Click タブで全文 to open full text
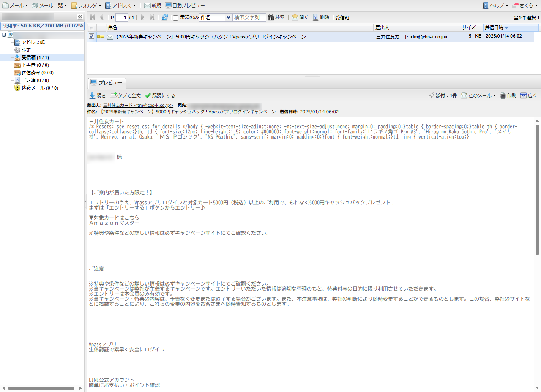 tap(125, 95)
